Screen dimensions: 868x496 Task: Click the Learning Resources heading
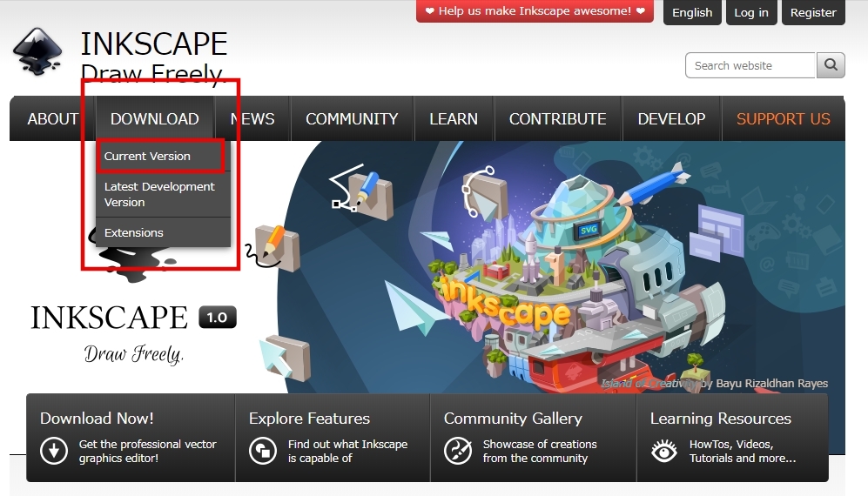720,419
